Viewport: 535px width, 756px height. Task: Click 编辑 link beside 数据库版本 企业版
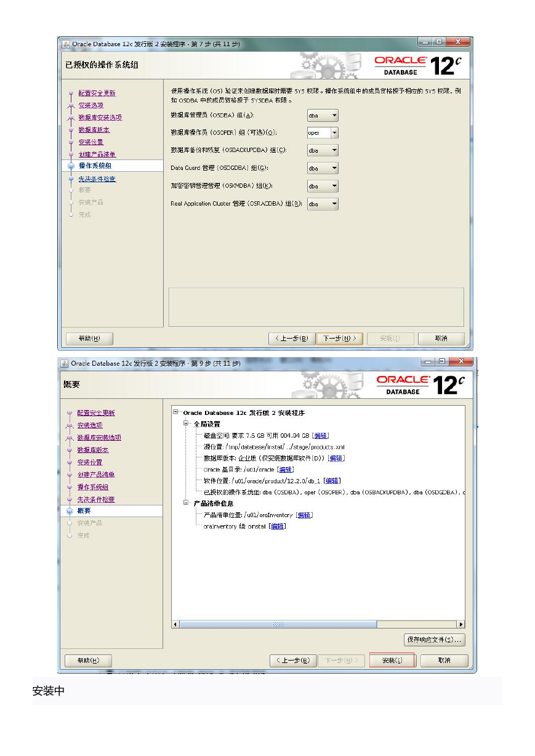336,458
